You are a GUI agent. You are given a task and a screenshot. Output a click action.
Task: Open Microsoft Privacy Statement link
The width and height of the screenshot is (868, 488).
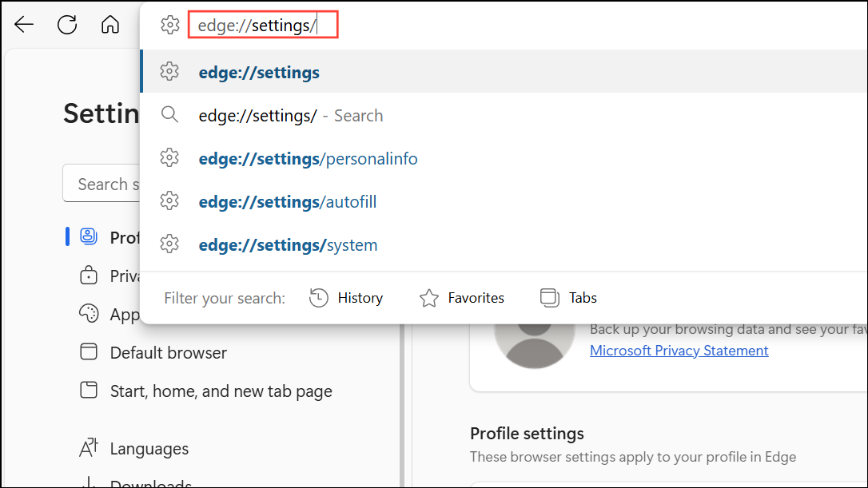point(679,351)
